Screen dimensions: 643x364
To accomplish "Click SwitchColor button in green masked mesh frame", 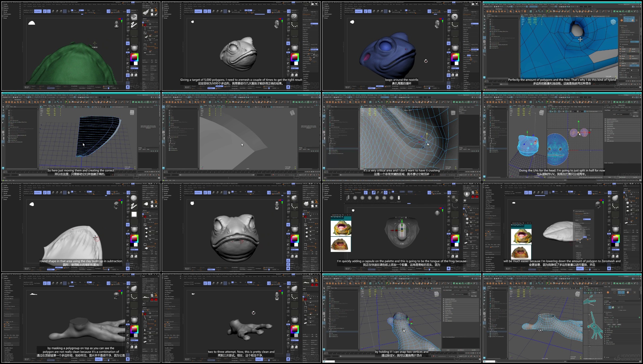I will pos(134,66).
